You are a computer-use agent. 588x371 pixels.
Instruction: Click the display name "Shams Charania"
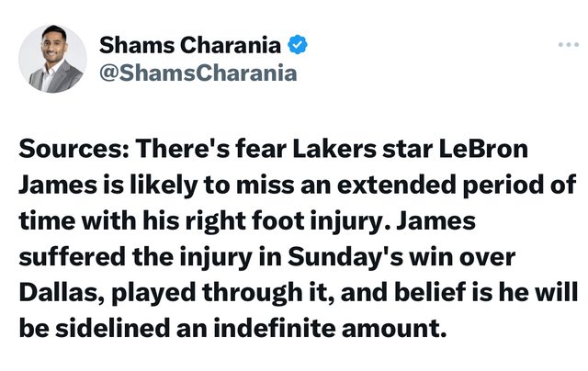188,42
